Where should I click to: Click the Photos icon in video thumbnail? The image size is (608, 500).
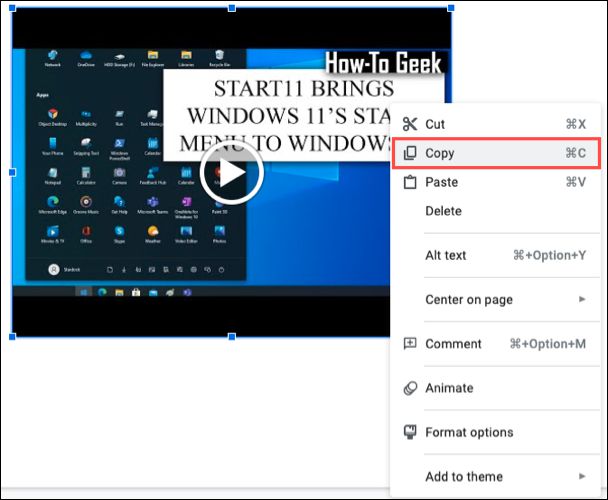pos(219,231)
